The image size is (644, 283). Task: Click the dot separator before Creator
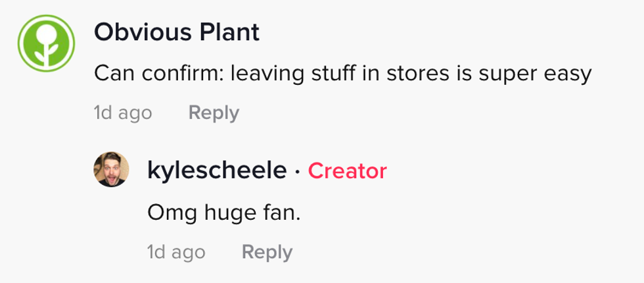point(297,172)
